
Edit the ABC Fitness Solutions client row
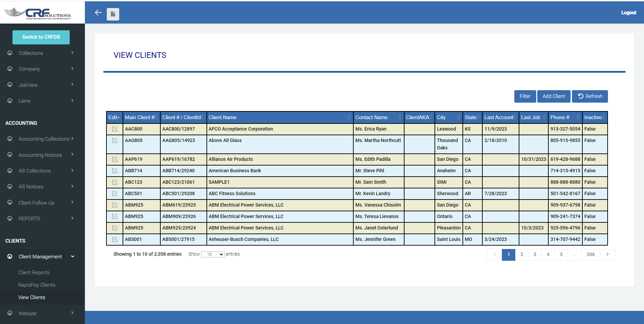(115, 193)
